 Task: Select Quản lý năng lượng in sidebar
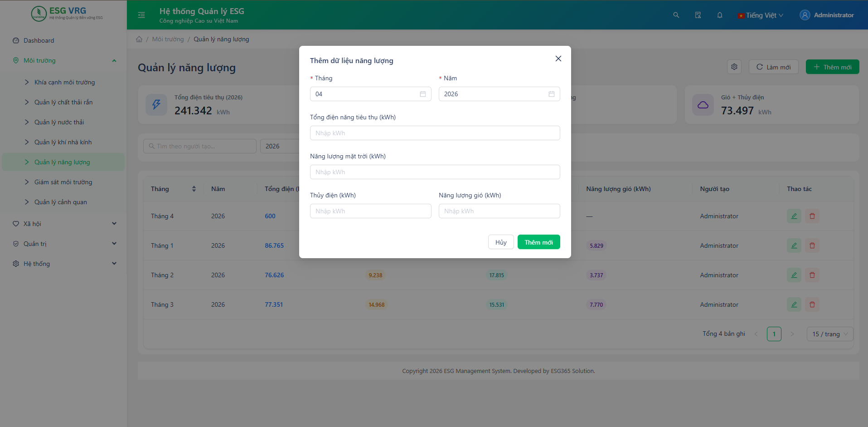point(63,162)
